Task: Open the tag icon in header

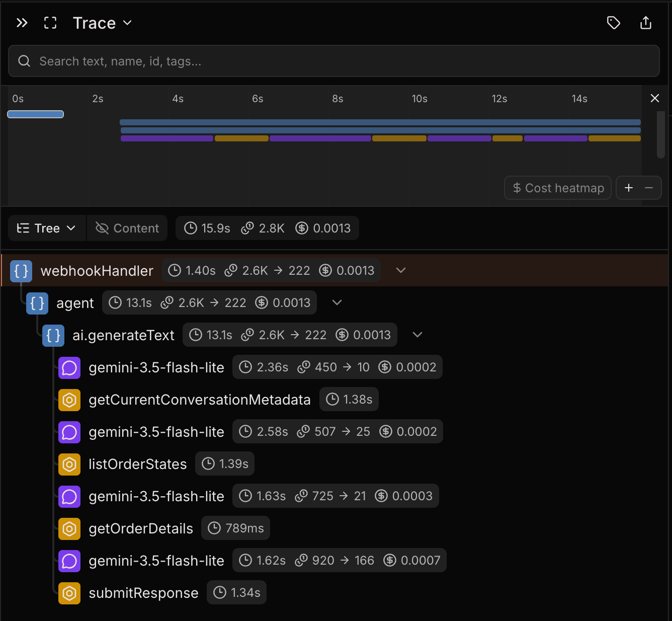Action: tap(614, 23)
